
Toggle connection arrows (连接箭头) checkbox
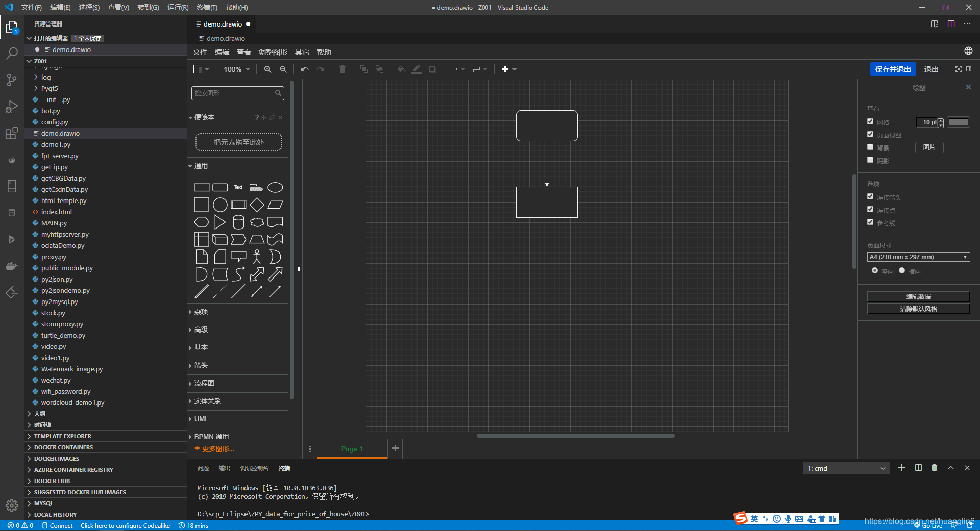(x=870, y=196)
